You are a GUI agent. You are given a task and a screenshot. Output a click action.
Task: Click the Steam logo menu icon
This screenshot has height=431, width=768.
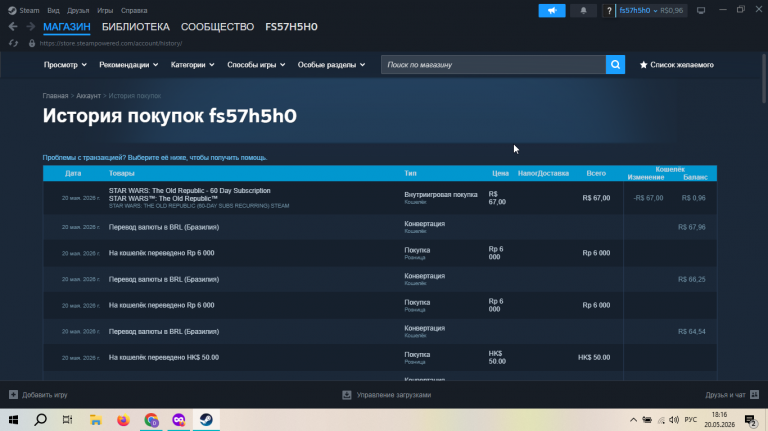click(12, 10)
